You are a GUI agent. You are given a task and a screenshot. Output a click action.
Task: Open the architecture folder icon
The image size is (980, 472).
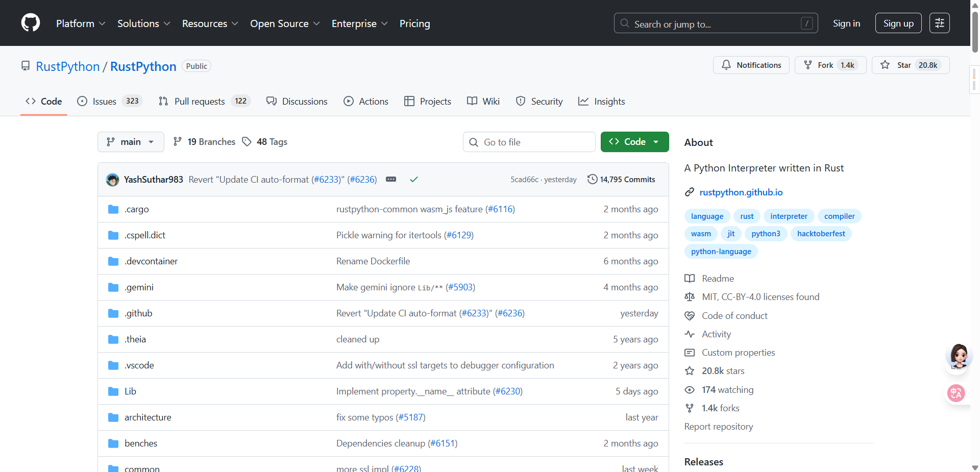(x=113, y=417)
